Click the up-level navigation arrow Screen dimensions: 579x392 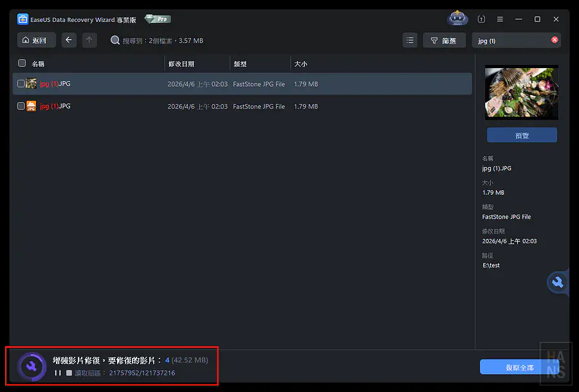tap(88, 40)
